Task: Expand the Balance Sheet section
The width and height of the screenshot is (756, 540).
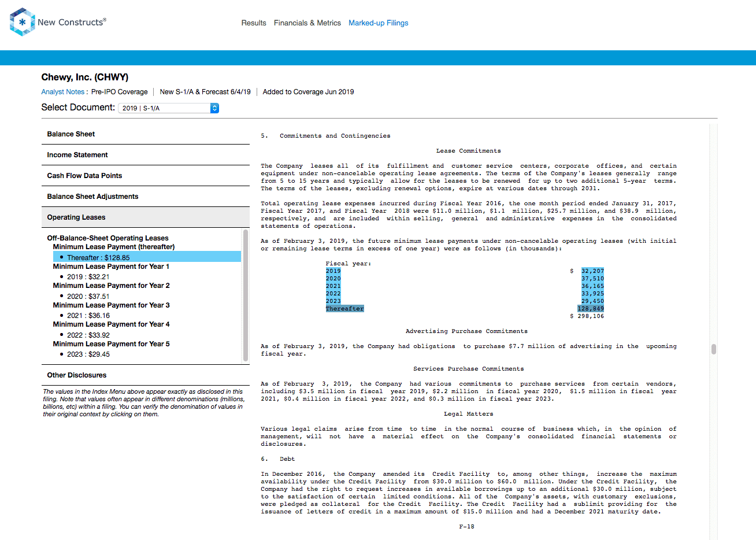Action: 146,134
